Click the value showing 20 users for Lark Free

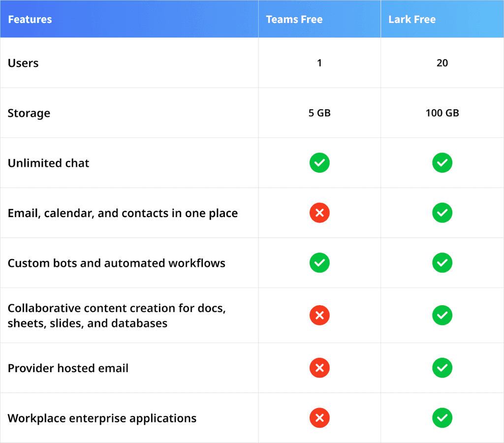click(x=442, y=63)
